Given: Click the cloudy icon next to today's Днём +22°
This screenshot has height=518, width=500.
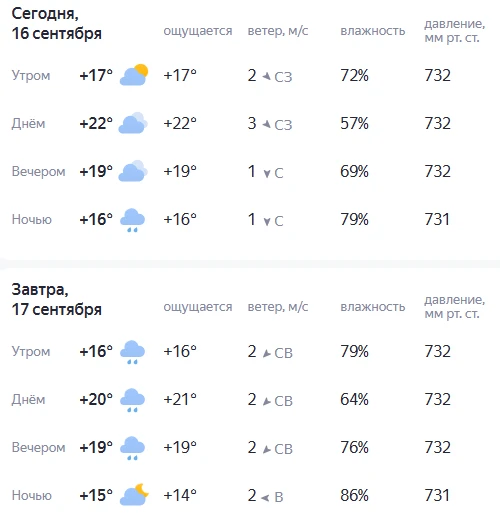Looking at the screenshot, I should [133, 123].
